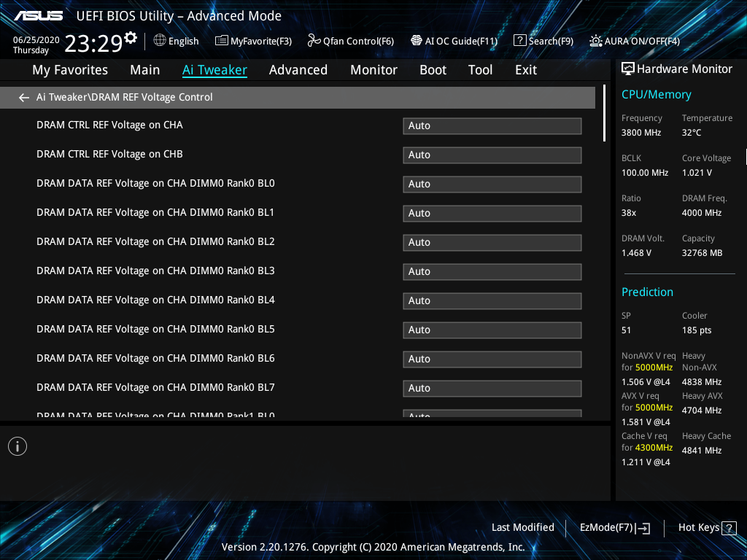
Task: Click the 4000 MHz DRAM frequency value
Action: [702, 213]
